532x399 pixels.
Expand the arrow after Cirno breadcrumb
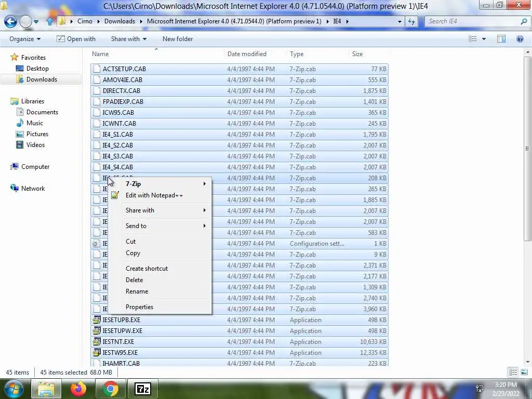coord(98,21)
